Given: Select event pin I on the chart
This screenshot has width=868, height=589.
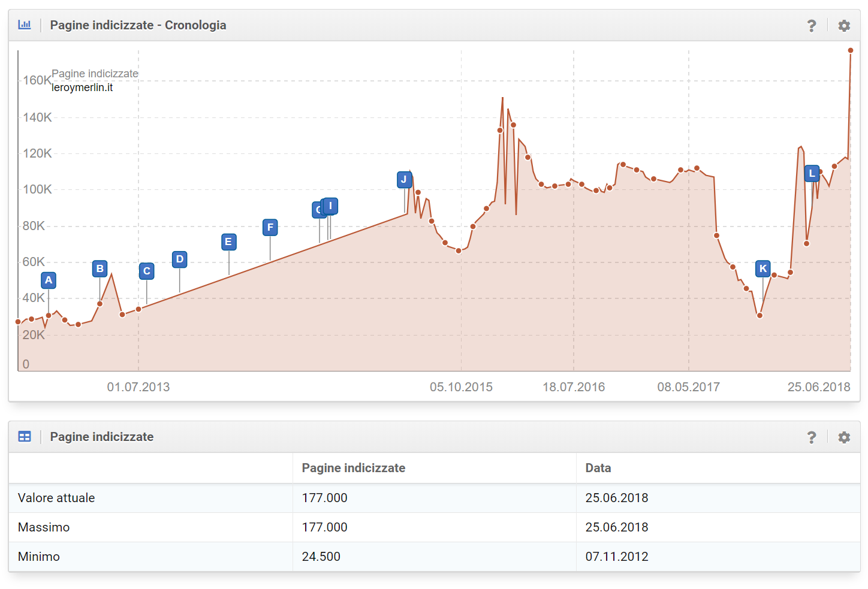Looking at the screenshot, I should coord(331,206).
